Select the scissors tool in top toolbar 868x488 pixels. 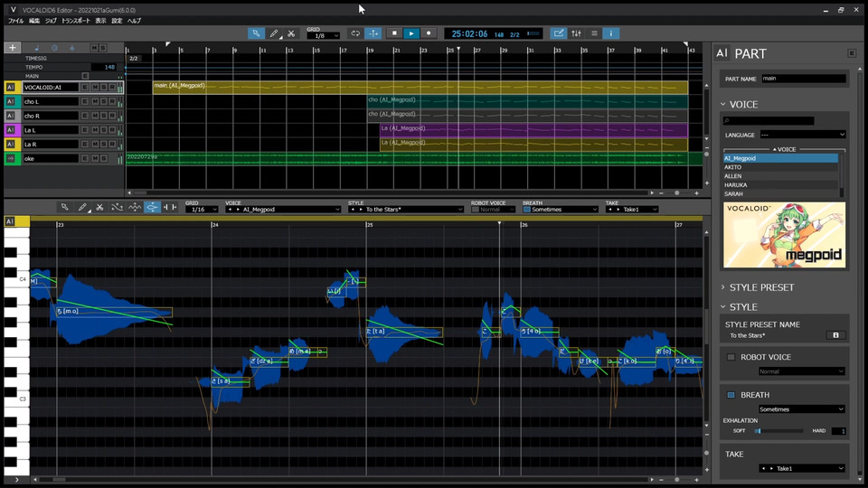tap(290, 33)
